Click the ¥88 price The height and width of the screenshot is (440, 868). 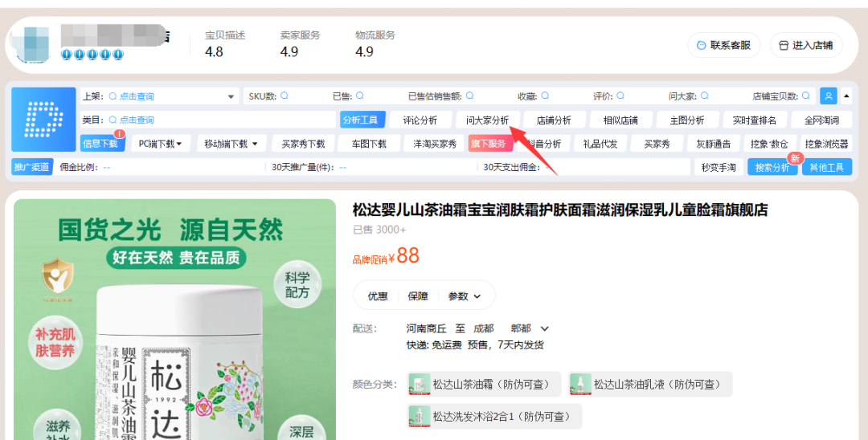pyautogui.click(x=403, y=255)
